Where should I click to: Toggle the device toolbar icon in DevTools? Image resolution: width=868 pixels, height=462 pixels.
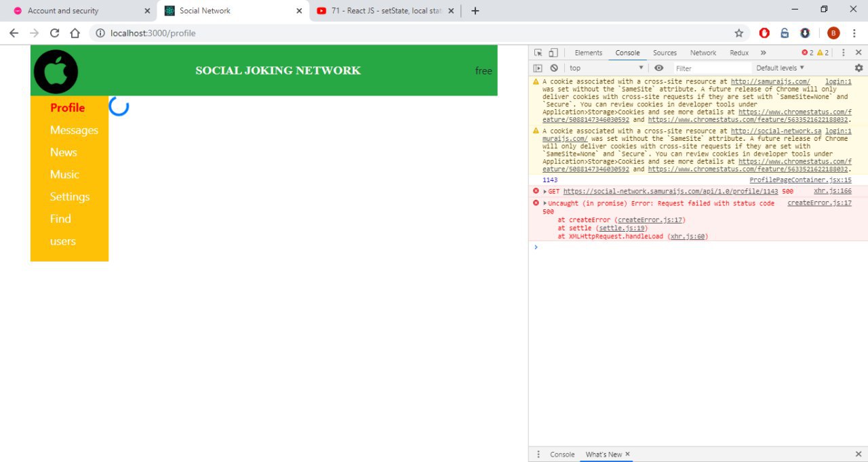553,53
